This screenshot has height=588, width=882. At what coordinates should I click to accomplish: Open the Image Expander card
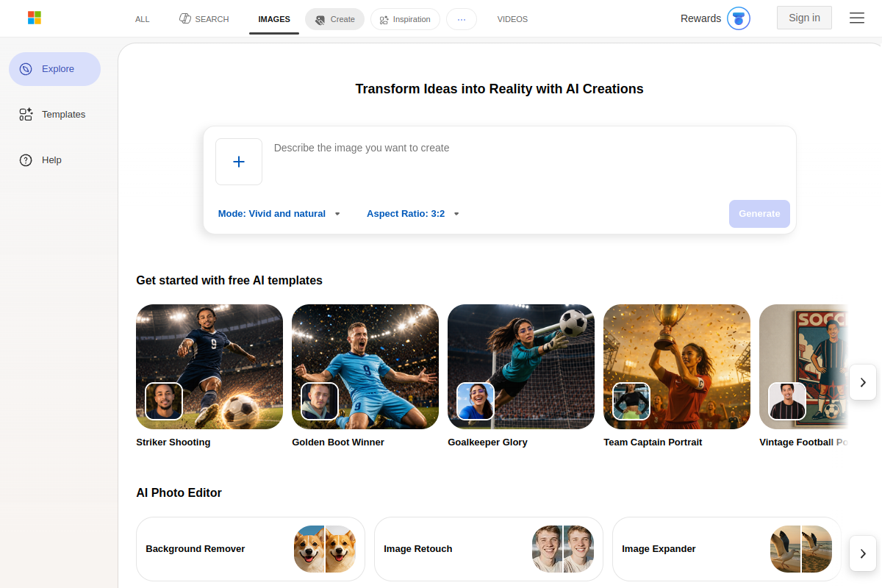click(x=727, y=549)
